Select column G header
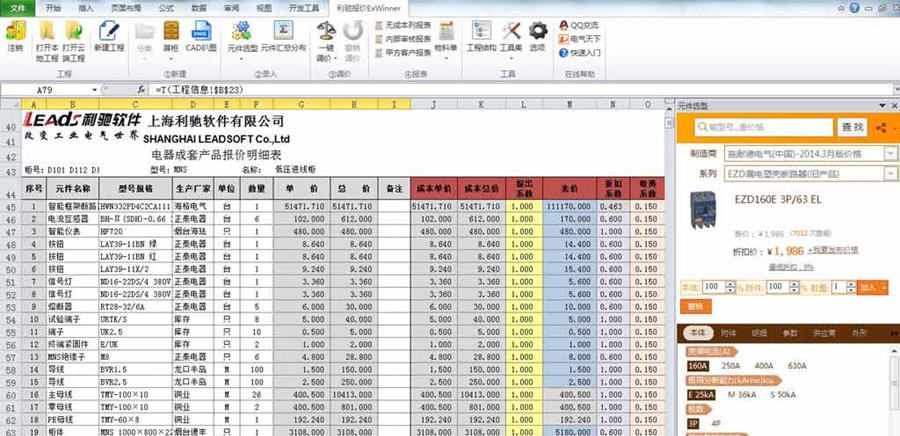 coord(302,104)
